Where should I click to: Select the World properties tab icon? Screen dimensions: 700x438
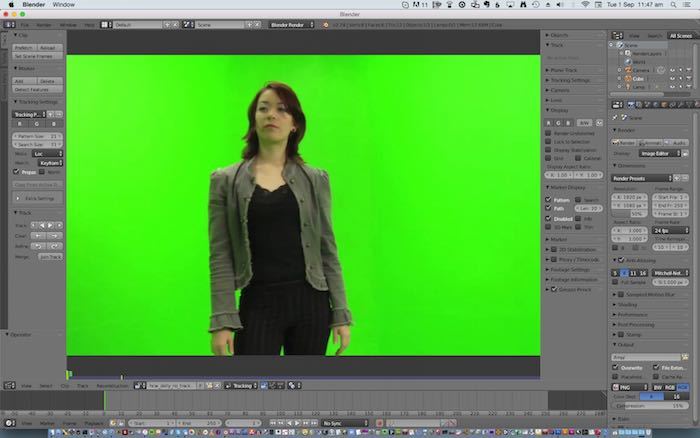[x=655, y=105]
